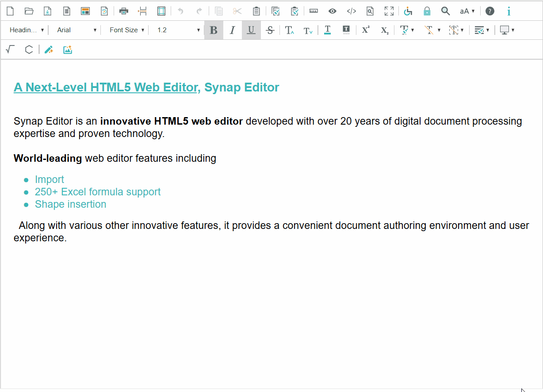Open a file using the folder icon
This screenshot has width=543, height=392.
click(29, 11)
